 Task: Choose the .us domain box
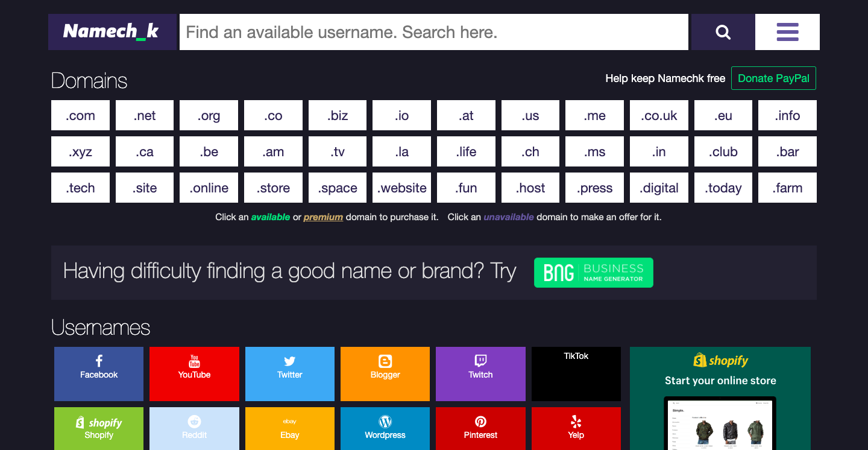(x=530, y=115)
